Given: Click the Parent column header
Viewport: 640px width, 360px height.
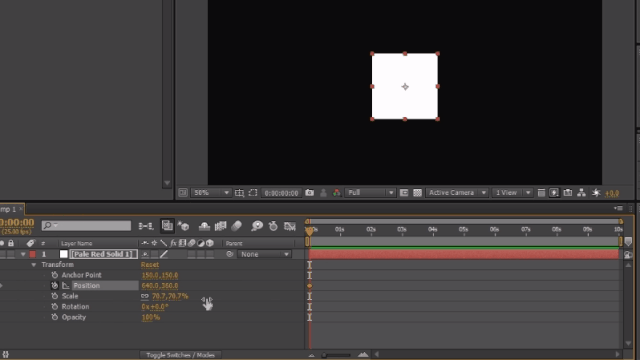Looking at the screenshot, I should point(234,243).
